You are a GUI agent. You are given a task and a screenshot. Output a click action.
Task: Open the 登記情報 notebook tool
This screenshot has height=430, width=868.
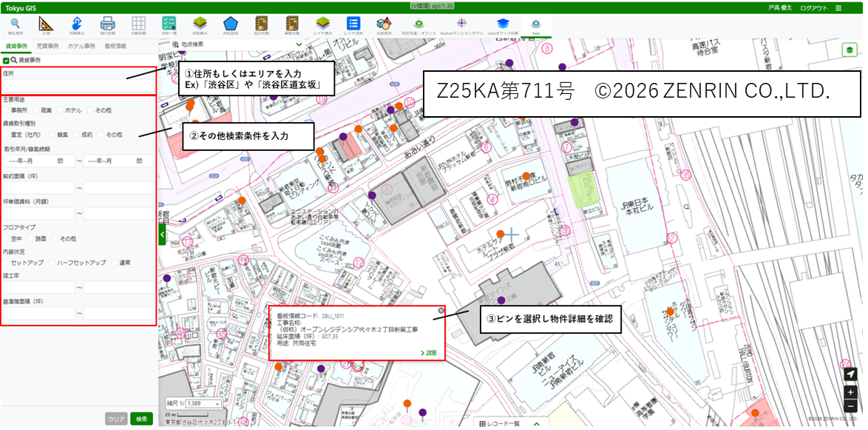(261, 26)
